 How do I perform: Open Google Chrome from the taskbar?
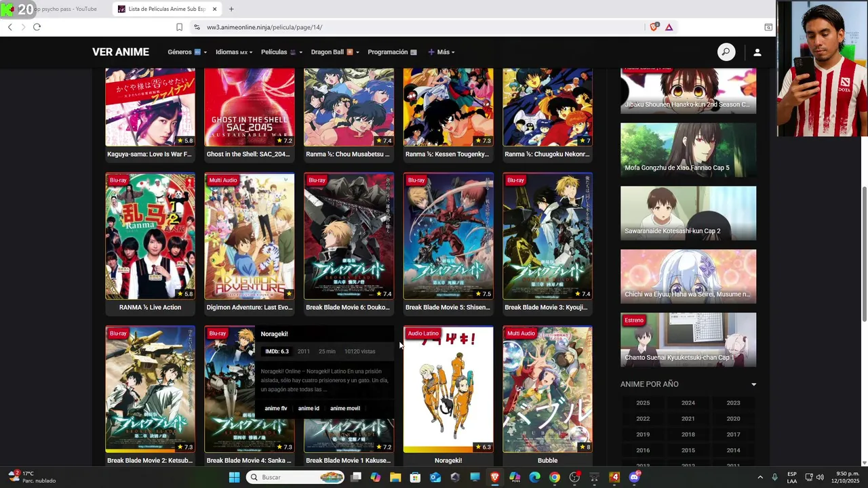pyautogui.click(x=555, y=477)
